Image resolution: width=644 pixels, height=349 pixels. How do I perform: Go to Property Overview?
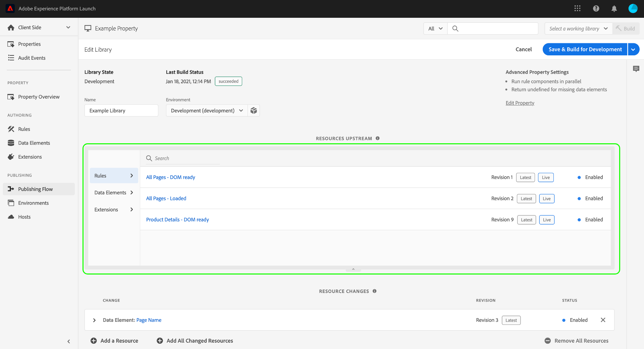click(39, 97)
